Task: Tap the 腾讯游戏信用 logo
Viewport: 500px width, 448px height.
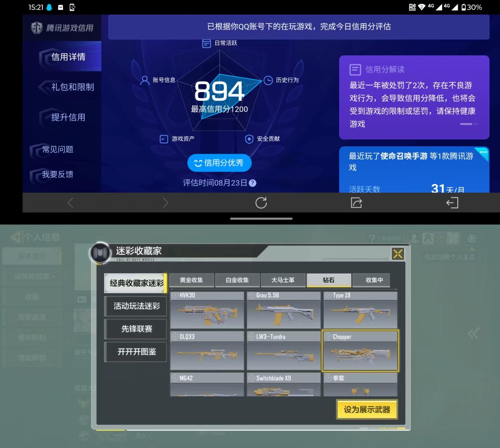Action: (x=62, y=28)
